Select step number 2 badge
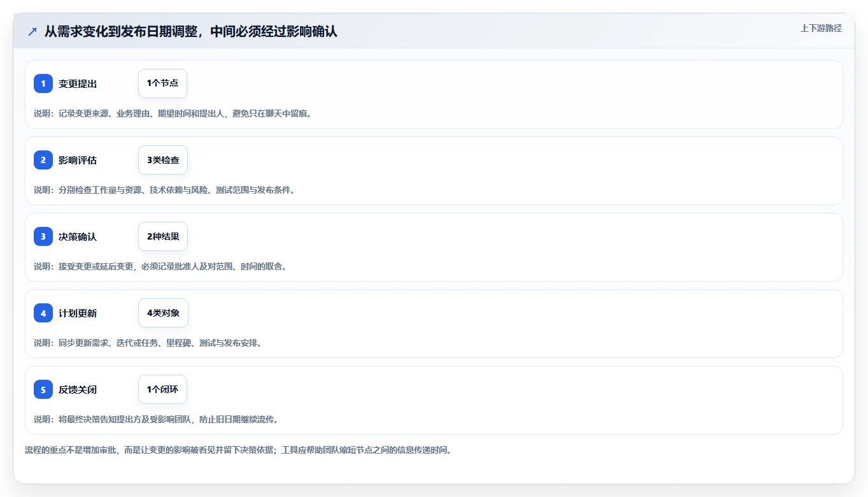The image size is (868, 497). pyautogui.click(x=43, y=160)
